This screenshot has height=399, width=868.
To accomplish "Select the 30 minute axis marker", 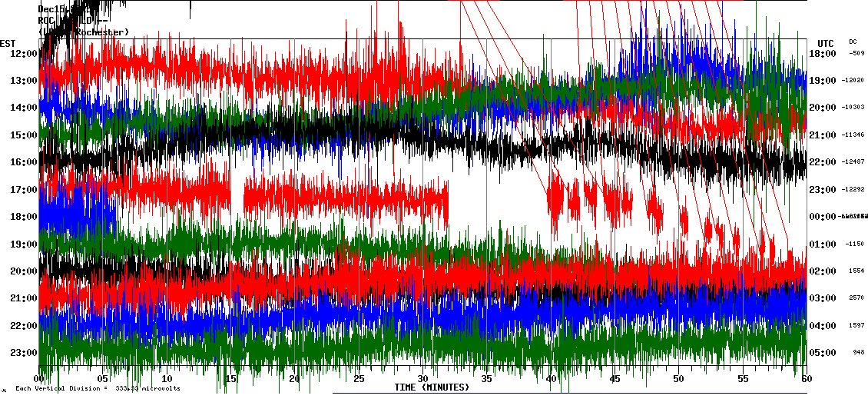I will pyautogui.click(x=422, y=379).
